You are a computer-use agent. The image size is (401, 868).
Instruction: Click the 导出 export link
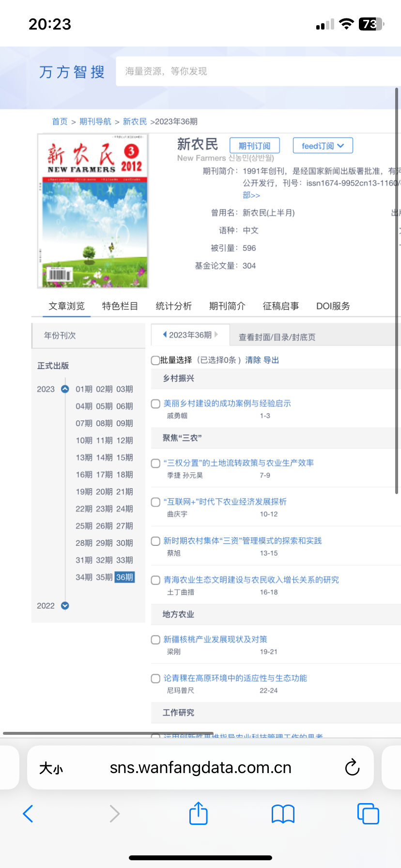coord(271,360)
